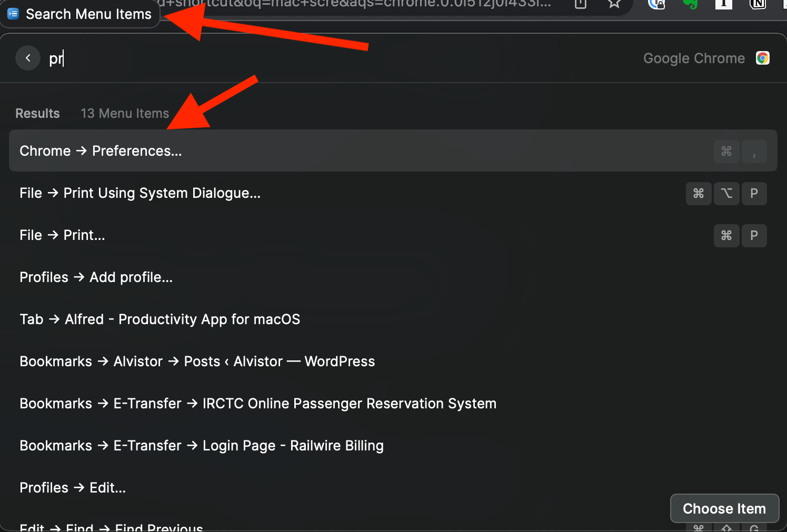This screenshot has width=787, height=532.
Task: Click the '13 Menu Items' count text
Action: tap(125, 113)
